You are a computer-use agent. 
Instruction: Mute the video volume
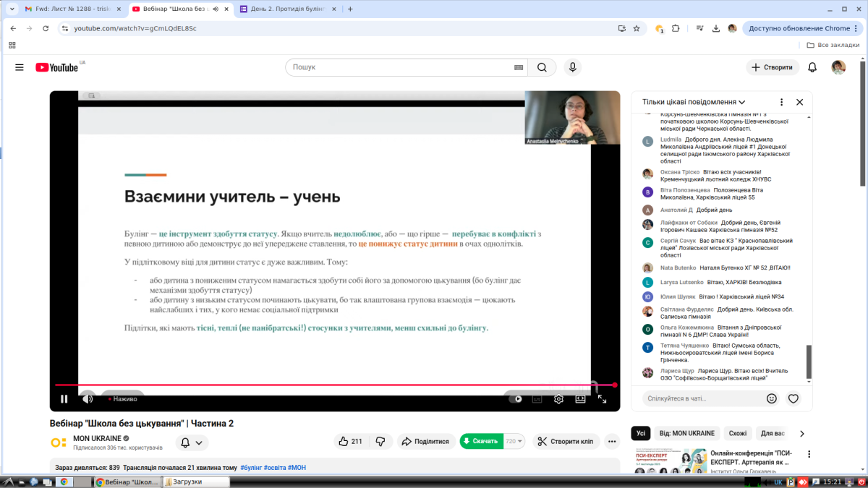click(88, 398)
